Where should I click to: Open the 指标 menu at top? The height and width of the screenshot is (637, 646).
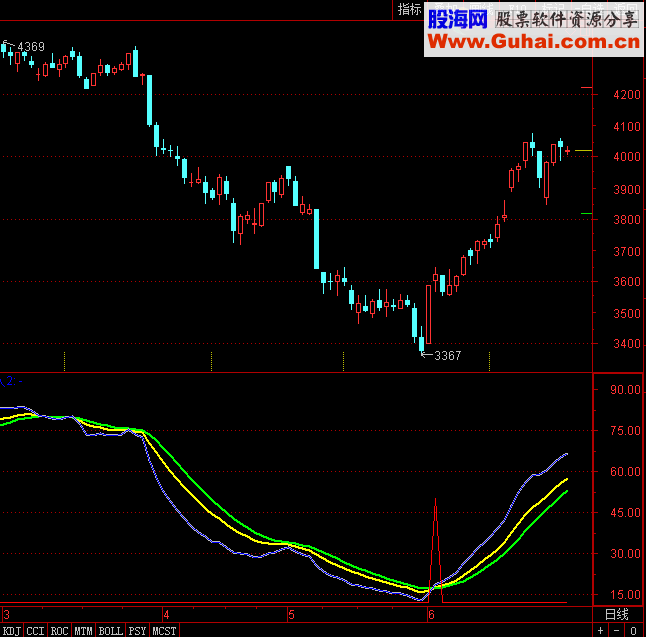(409, 9)
